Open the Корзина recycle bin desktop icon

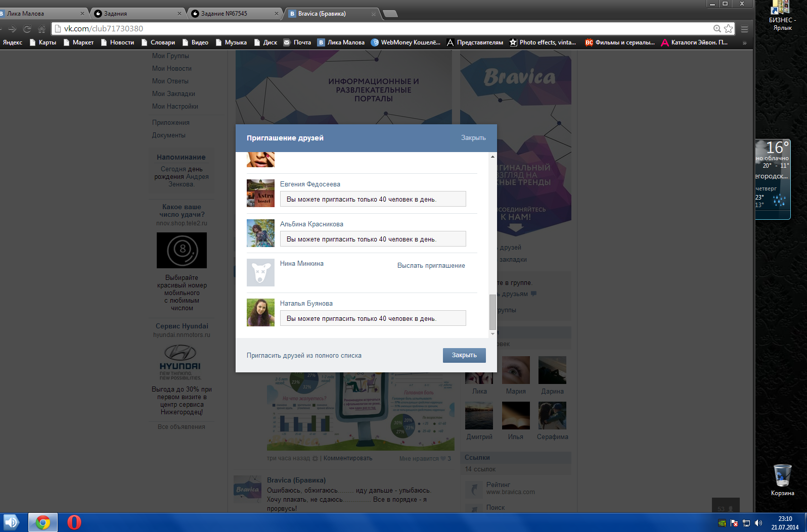click(782, 480)
